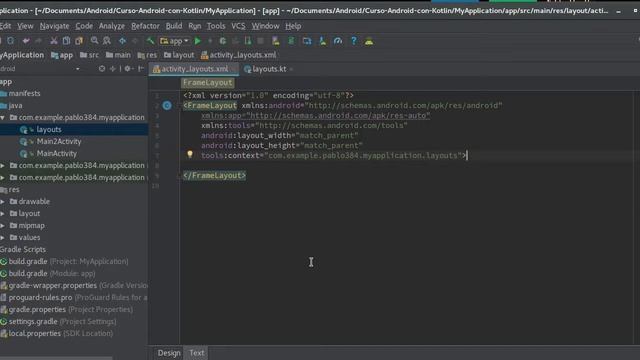This screenshot has height=360, width=640.
Task: Click the Redo arrow icon
Action: (x=38, y=41)
